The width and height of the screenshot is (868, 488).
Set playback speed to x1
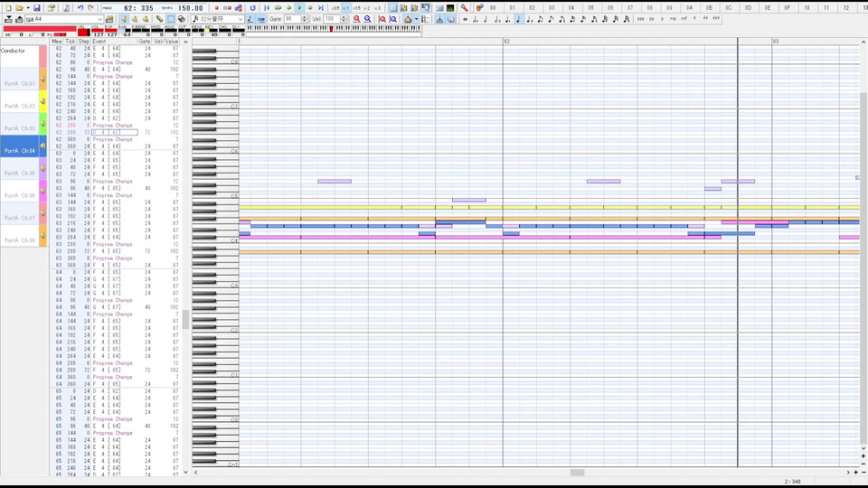click(346, 8)
